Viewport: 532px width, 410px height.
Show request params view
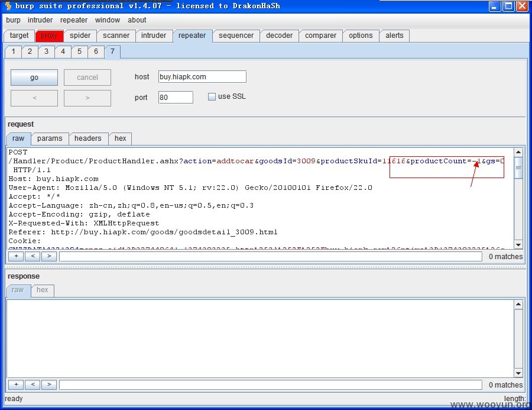click(x=50, y=138)
